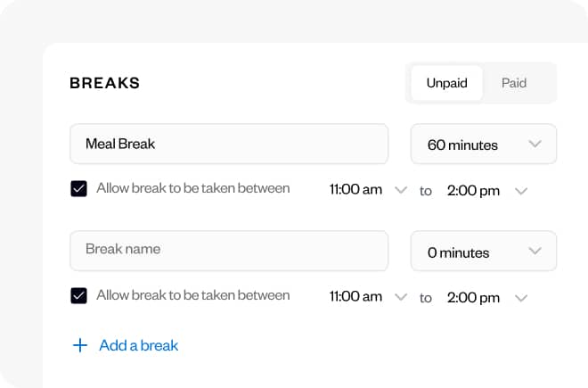This screenshot has width=588, height=388.
Task: Toggle the checkbox below the Break name field
Action: click(78, 295)
